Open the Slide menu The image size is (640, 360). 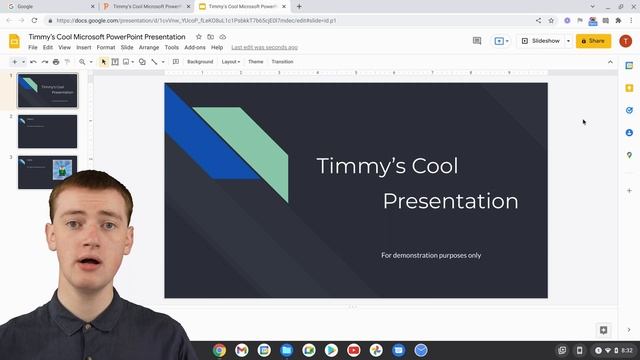(x=127, y=47)
